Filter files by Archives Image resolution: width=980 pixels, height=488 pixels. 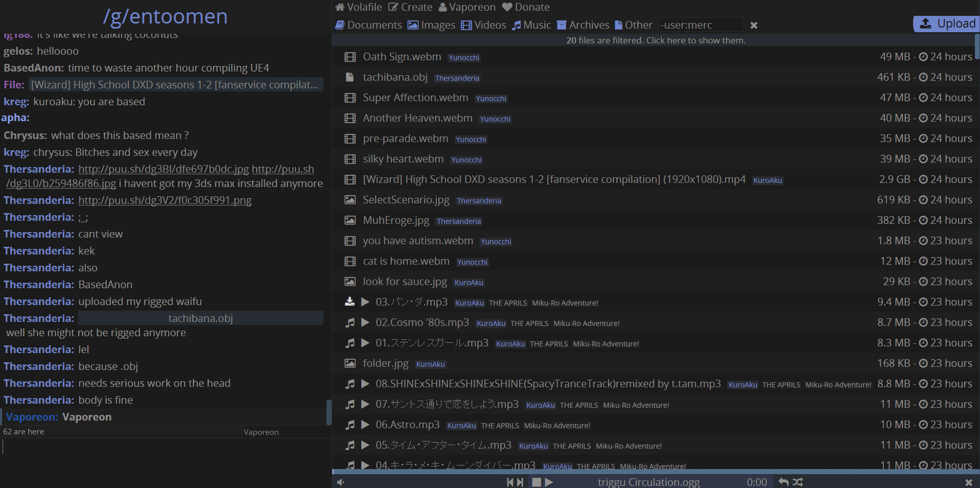point(583,25)
